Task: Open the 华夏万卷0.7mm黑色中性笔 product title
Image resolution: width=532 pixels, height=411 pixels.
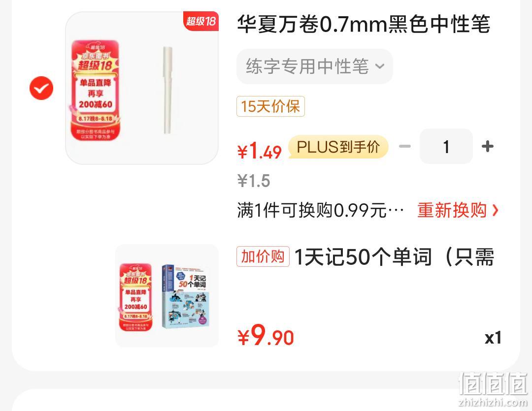Action: click(364, 25)
